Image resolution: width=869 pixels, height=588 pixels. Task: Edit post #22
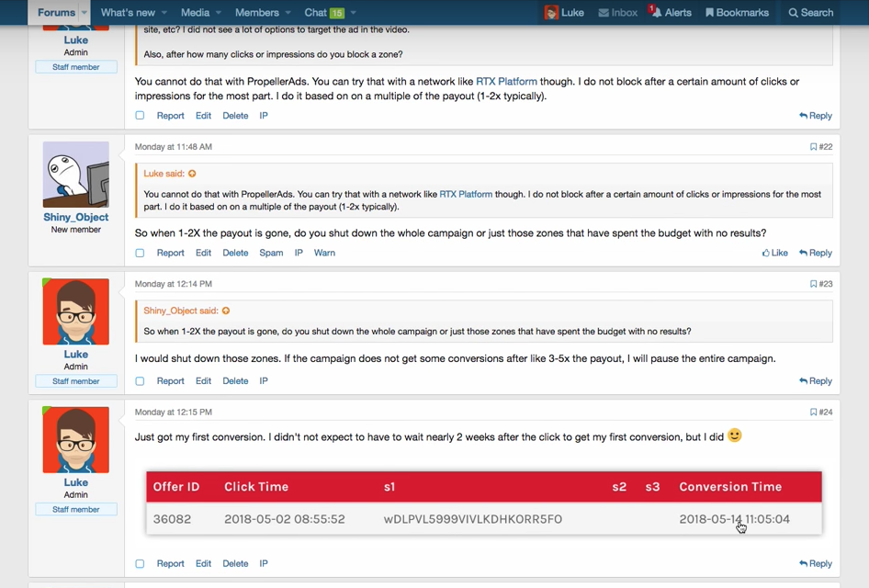click(x=203, y=253)
